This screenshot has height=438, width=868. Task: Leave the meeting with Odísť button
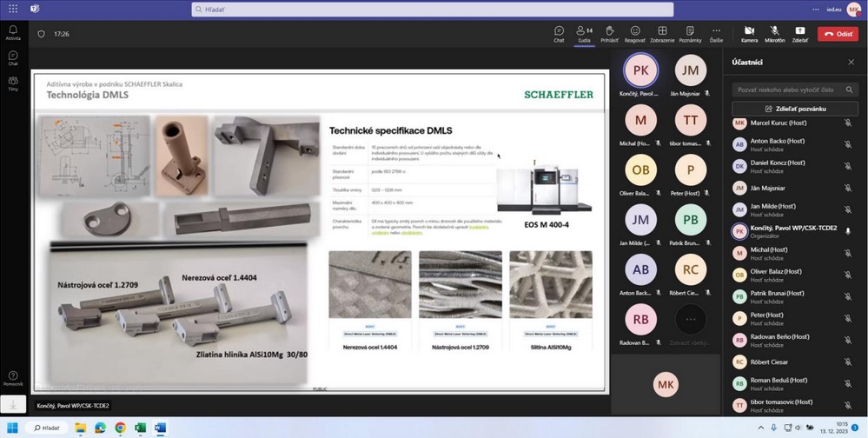click(838, 34)
